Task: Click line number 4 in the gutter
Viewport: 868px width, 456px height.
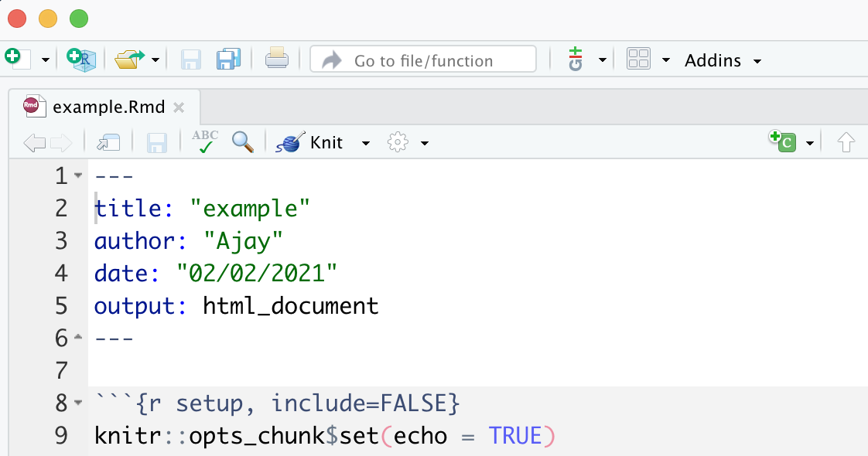Action: [61, 273]
